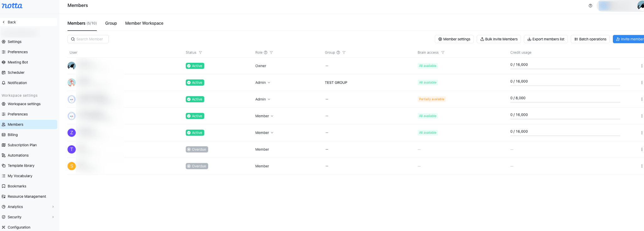Filter members by Status column icon
This screenshot has height=231, width=644.
(200, 52)
